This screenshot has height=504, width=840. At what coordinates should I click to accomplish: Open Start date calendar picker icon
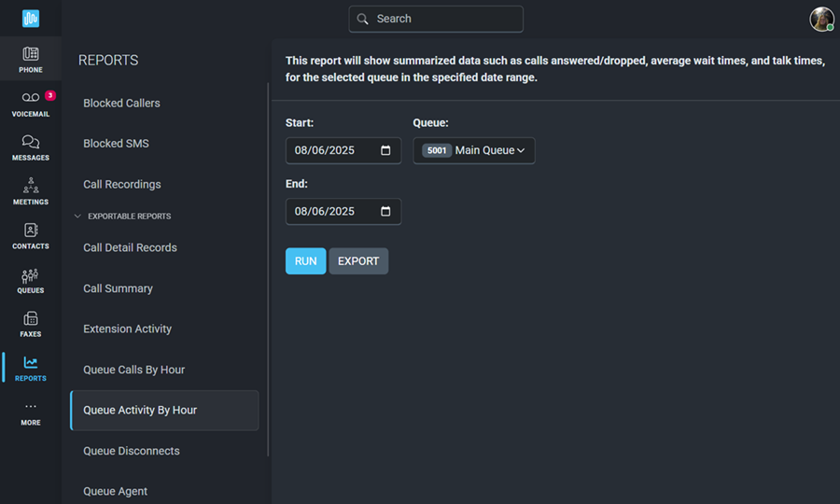point(385,150)
